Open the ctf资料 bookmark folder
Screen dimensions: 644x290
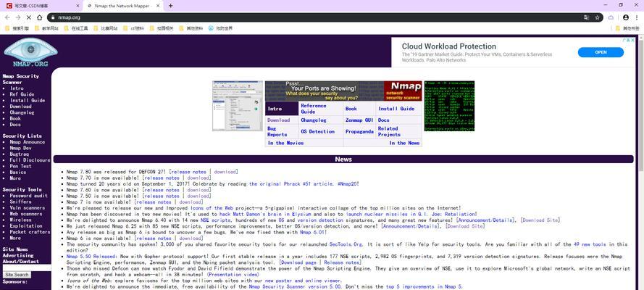(x=134, y=28)
